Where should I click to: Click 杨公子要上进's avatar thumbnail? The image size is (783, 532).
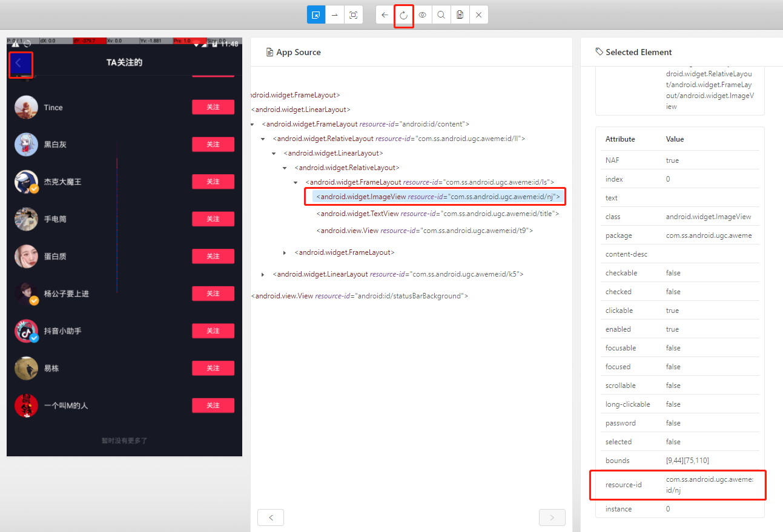26,294
